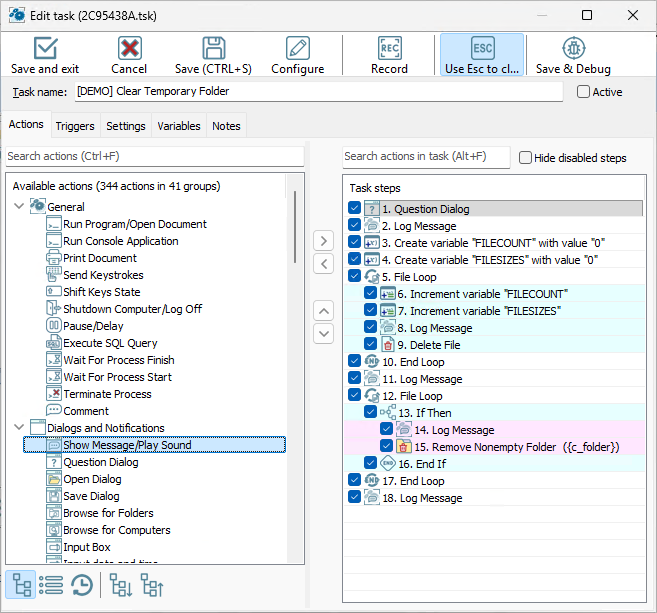Image resolution: width=657 pixels, height=613 pixels.
Task: Open the Triggers tab
Action: (75, 126)
